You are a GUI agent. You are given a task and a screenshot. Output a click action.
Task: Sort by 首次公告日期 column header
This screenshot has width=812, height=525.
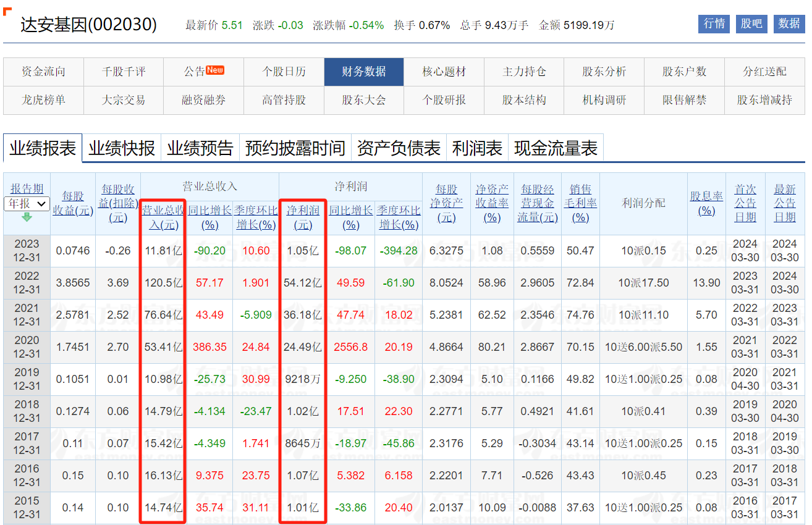(x=745, y=203)
